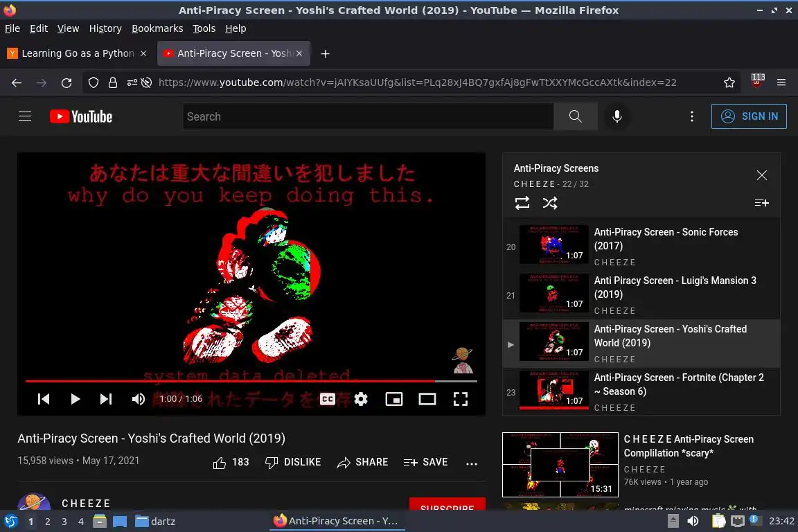Open the CHEEZE channel name

point(86,504)
